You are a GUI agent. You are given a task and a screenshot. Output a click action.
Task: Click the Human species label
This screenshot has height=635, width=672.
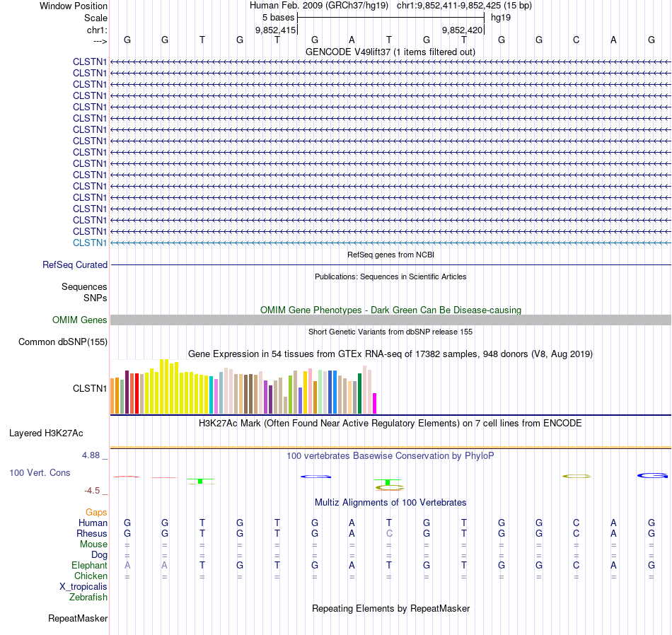coord(93,523)
